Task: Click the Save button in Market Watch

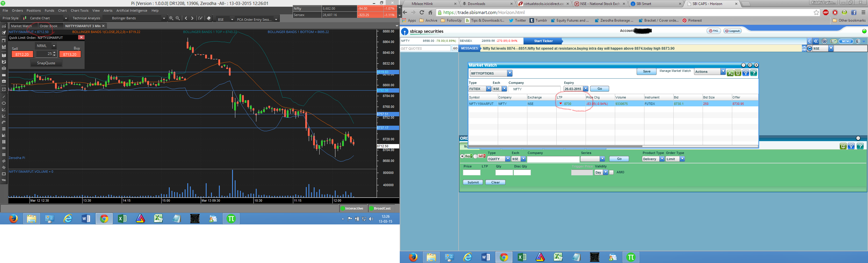Action: click(x=647, y=72)
